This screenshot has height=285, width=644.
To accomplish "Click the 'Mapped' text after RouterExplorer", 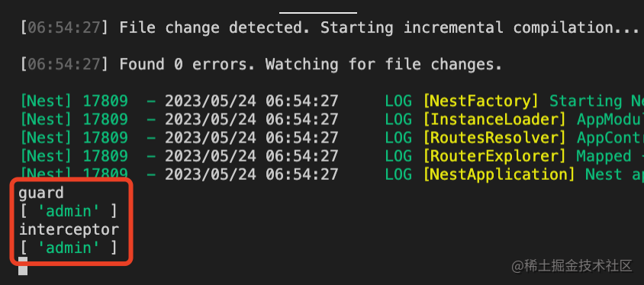I will point(604,156).
